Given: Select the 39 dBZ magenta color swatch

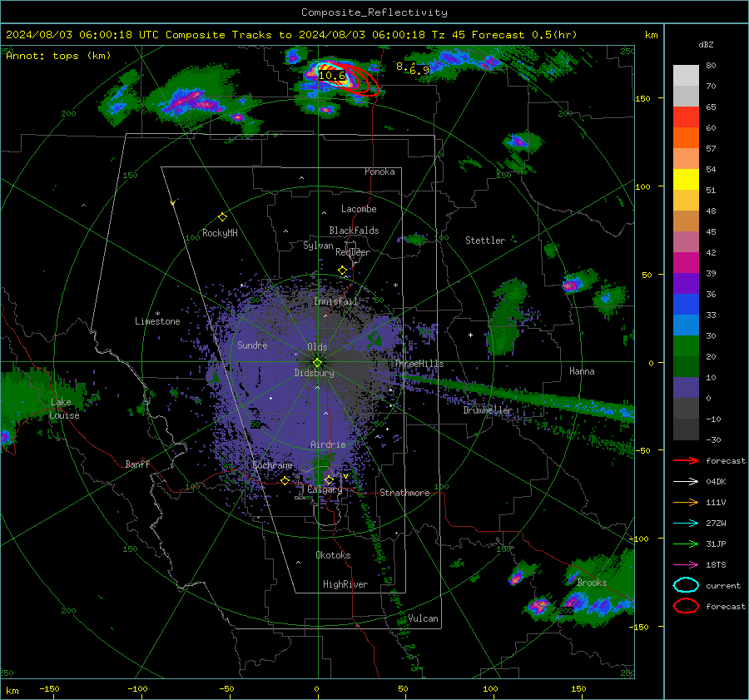Looking at the screenshot, I should point(686,263).
